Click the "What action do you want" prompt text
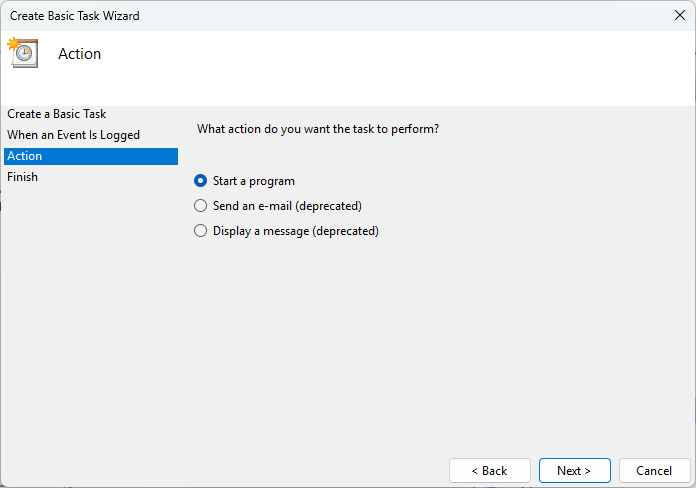Viewport: 696px width, 488px height. coord(318,129)
